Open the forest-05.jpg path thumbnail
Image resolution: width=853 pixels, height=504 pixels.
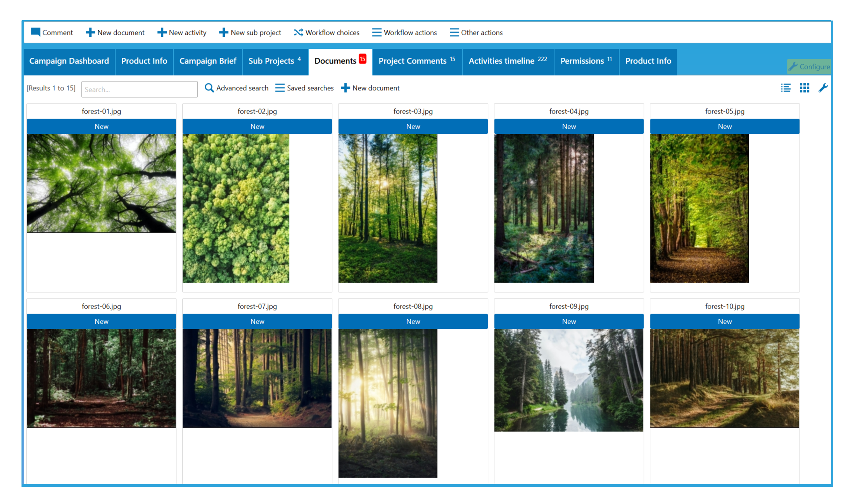(x=699, y=208)
